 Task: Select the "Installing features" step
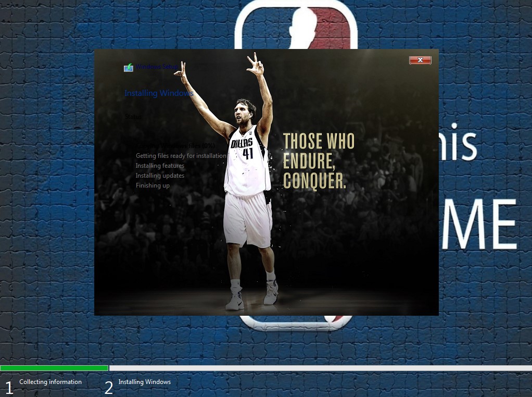[x=160, y=166]
